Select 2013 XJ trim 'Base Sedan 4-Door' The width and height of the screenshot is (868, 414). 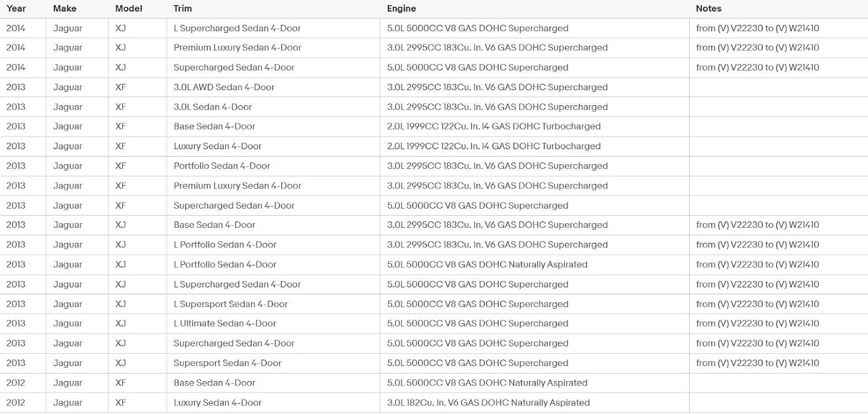(x=215, y=225)
